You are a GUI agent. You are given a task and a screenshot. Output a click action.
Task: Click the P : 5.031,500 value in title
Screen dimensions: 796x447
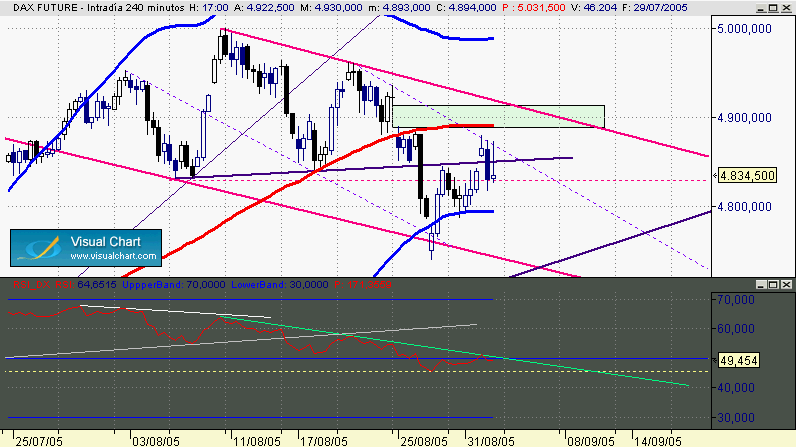(x=534, y=8)
